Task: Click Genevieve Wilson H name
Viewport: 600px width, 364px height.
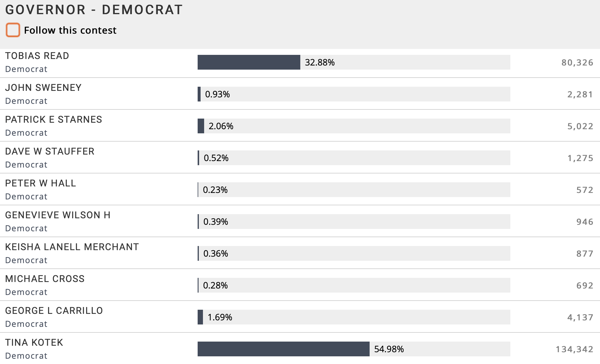Action: tap(58, 215)
